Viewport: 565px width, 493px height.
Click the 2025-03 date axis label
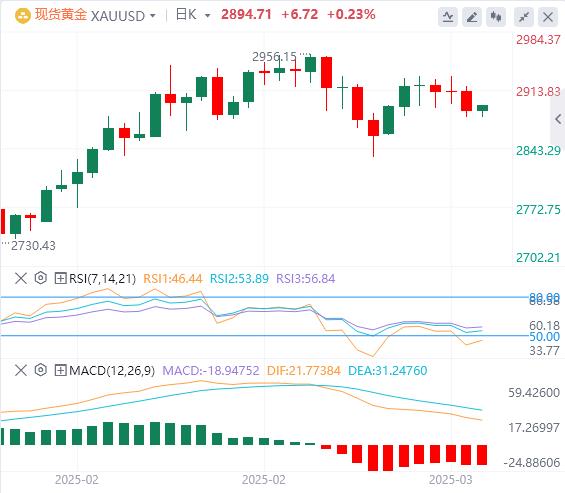(x=450, y=480)
